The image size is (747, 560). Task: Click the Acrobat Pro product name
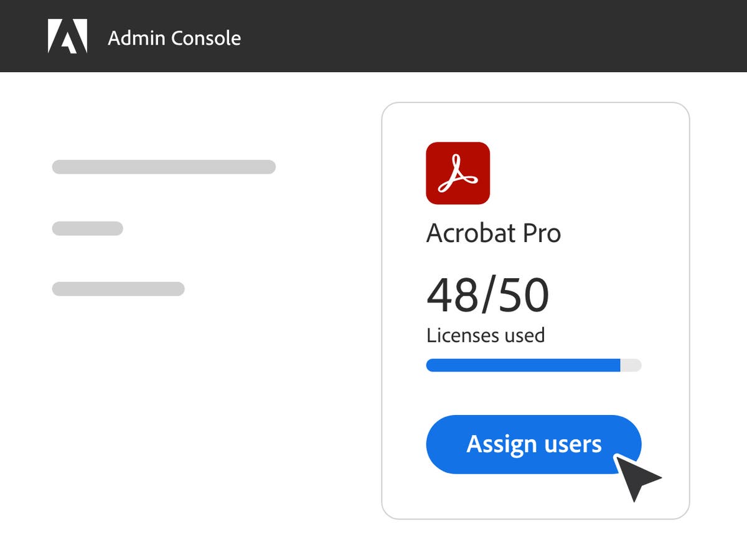(x=494, y=233)
